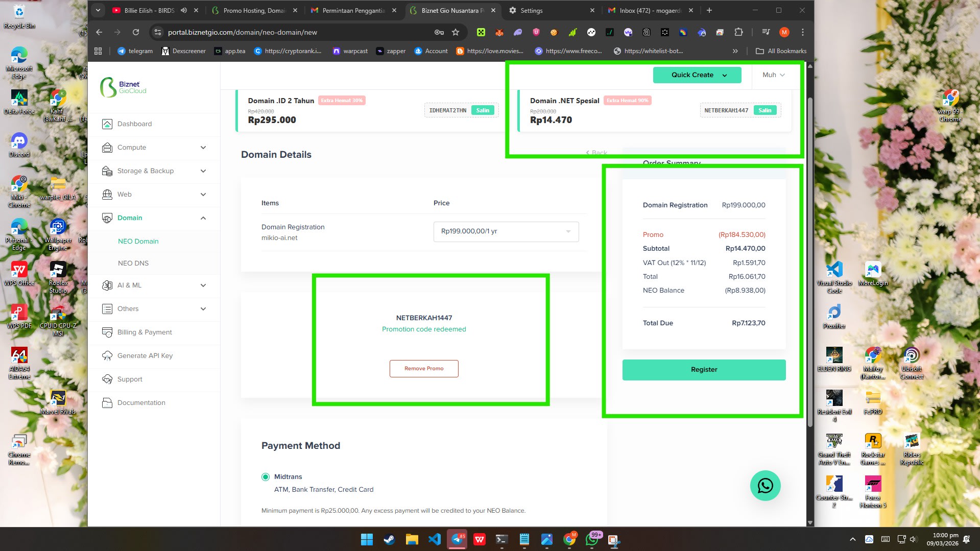The height and width of the screenshot is (551, 980).
Task: Show hidden system tray icons
Action: tap(852, 539)
